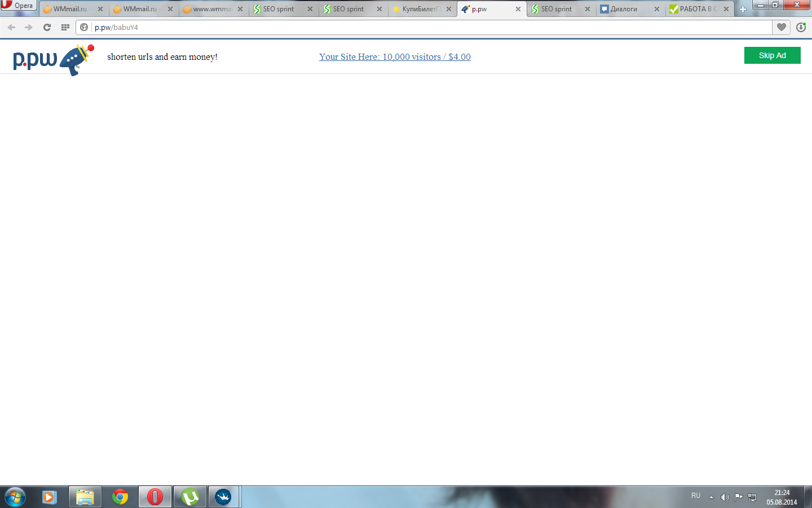812x508 pixels.
Task: Add page to bookmarks with heart icon
Action: click(782, 27)
